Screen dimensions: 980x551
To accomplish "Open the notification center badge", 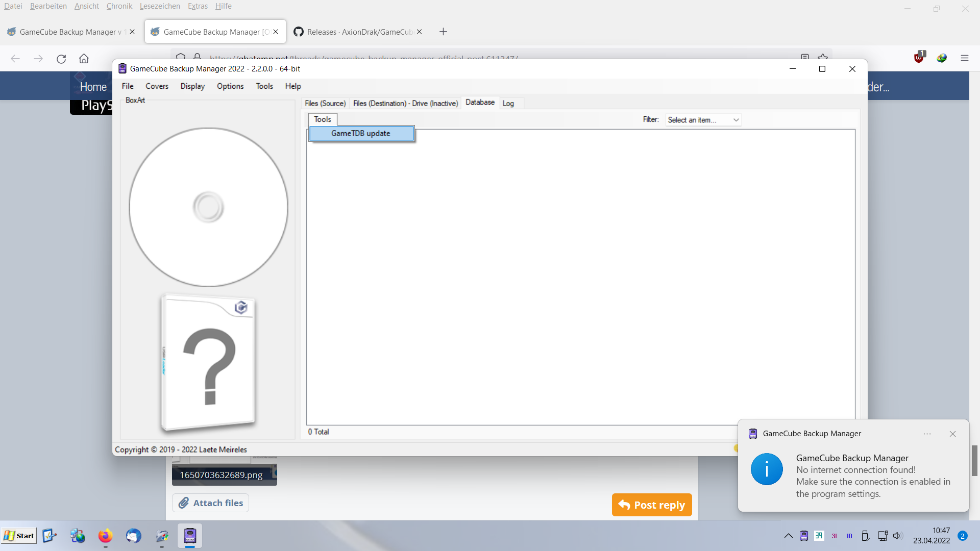I will pyautogui.click(x=963, y=536).
